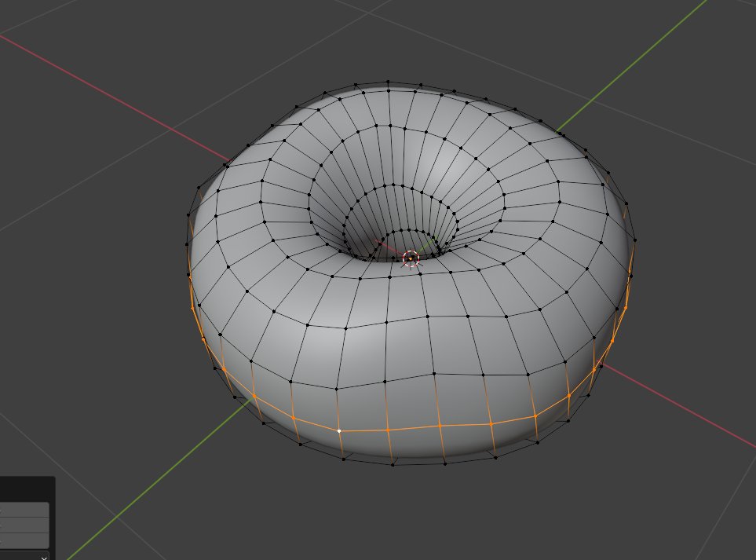Select the white active vertex on the orange loop

point(339,430)
